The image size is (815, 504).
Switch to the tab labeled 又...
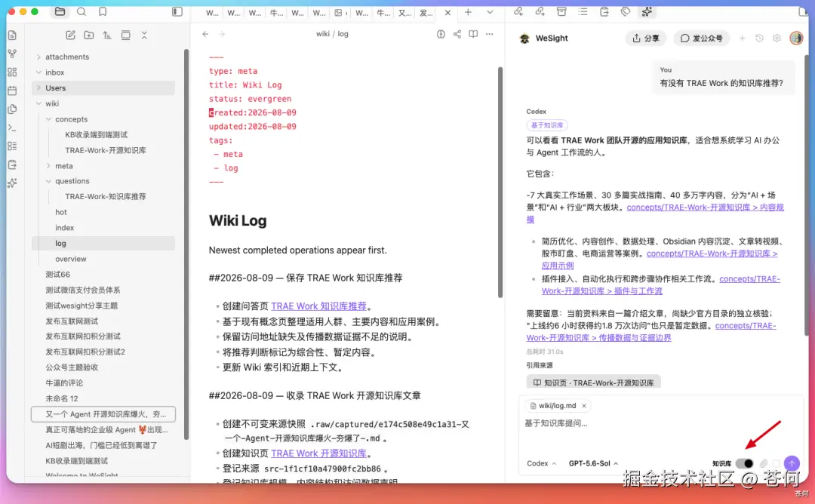click(x=405, y=13)
